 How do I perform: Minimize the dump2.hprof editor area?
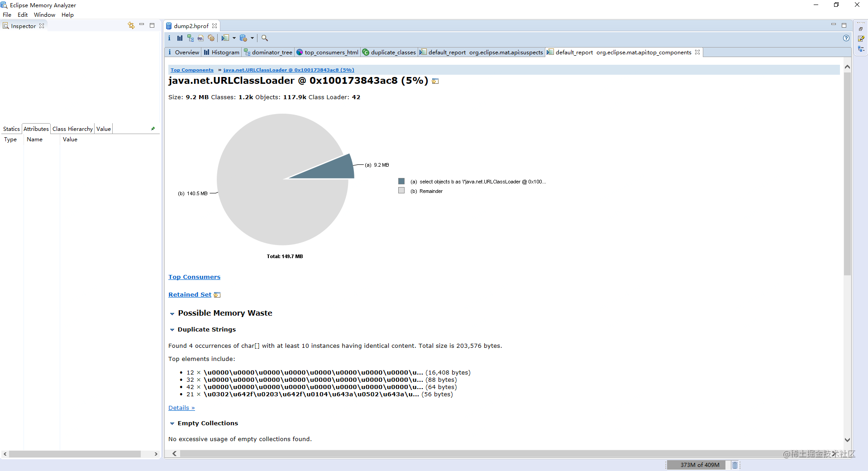click(833, 24)
